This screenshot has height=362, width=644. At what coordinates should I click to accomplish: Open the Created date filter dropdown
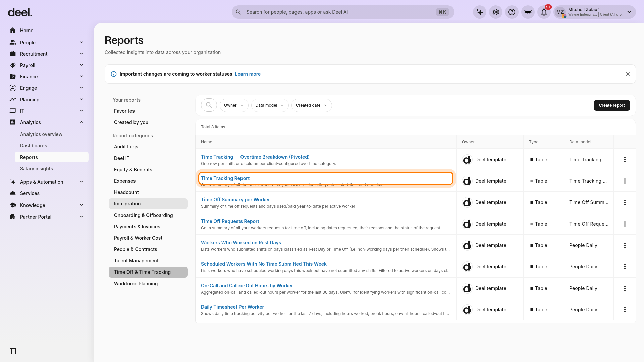[312, 105]
